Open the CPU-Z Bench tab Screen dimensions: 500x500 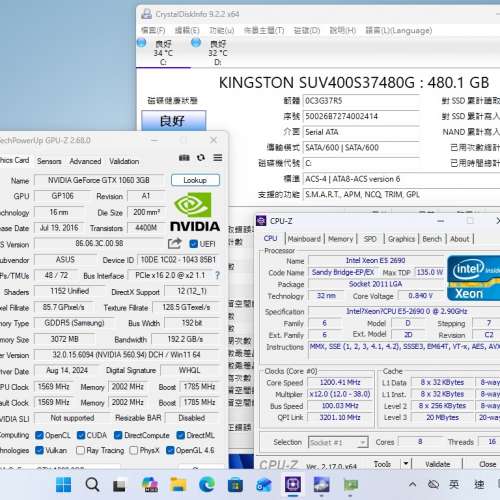click(x=432, y=239)
